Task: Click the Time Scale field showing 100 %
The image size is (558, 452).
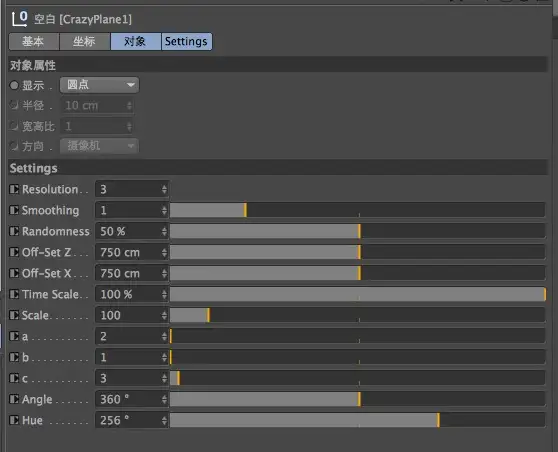Action: point(132,294)
